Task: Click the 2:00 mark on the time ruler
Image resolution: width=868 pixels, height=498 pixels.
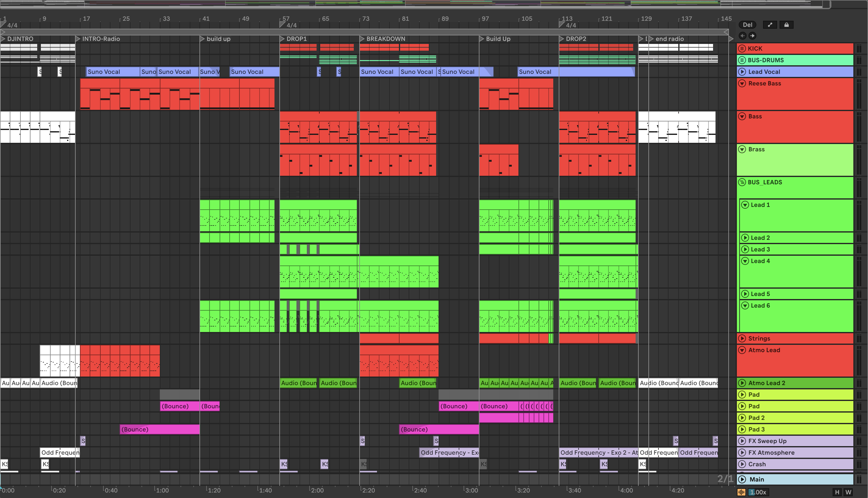Action: [317, 490]
